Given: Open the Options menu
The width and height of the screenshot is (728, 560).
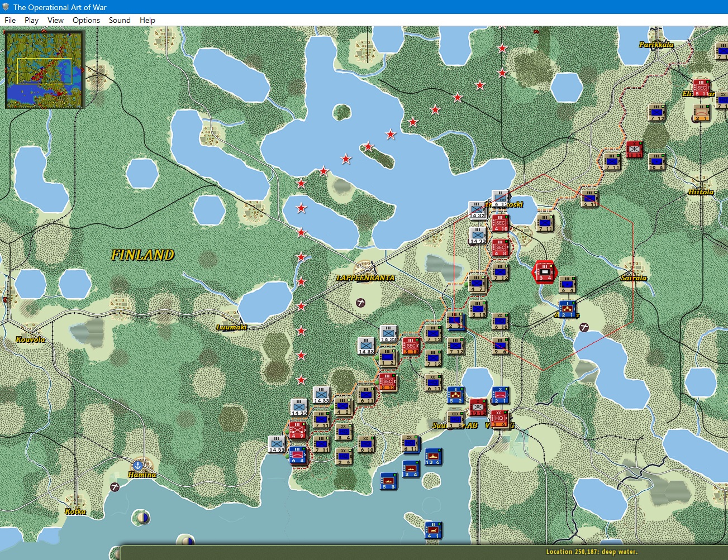Looking at the screenshot, I should click(x=86, y=20).
